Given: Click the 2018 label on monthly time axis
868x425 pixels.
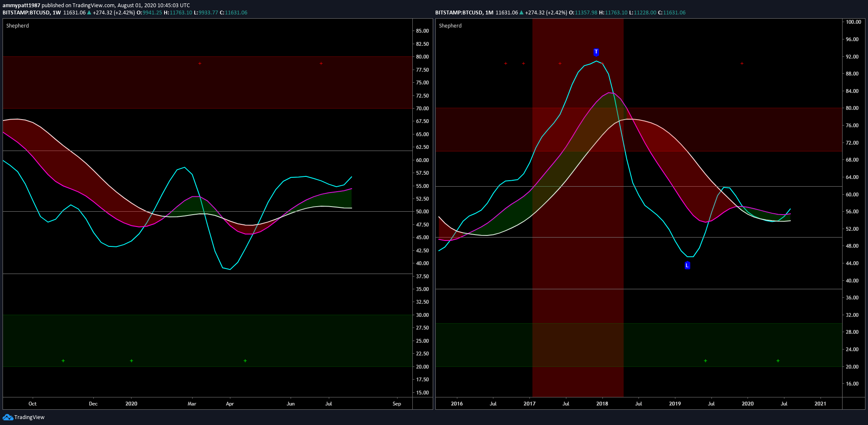Looking at the screenshot, I should (x=602, y=404).
